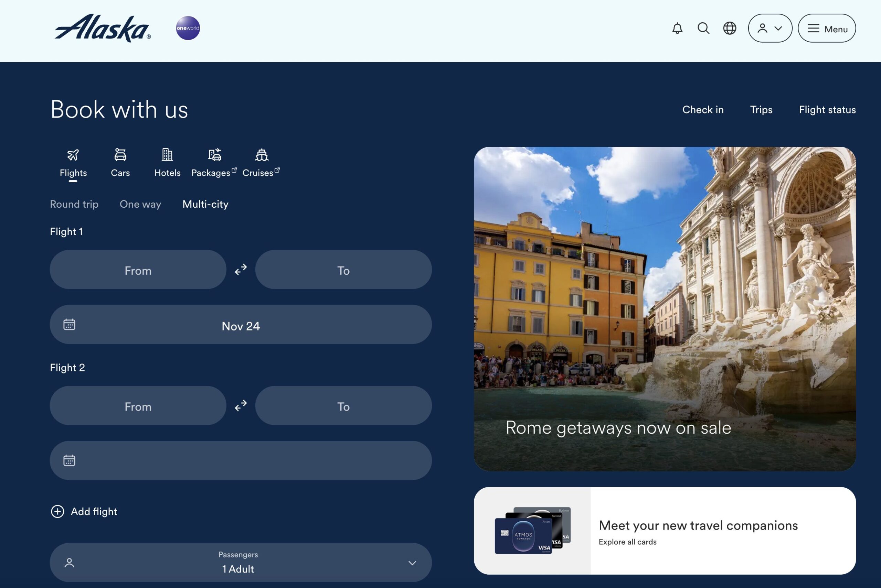Click the oneworld alliance logo
The width and height of the screenshot is (881, 588).
pos(188,28)
